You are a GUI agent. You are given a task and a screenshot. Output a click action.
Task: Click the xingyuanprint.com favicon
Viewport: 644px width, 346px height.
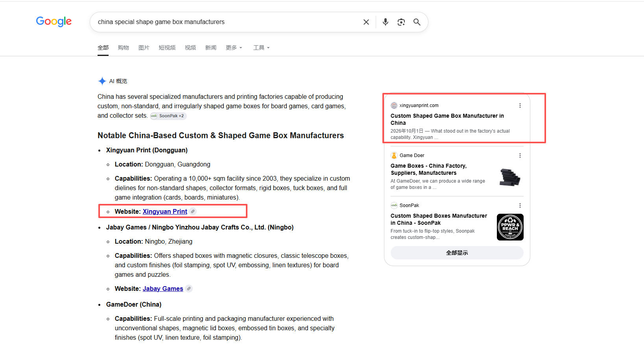(394, 105)
